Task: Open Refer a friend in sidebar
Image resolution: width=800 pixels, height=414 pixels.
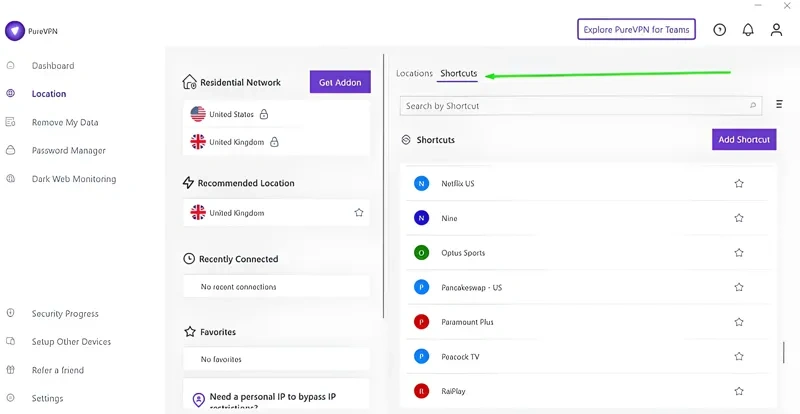Action: tap(58, 370)
